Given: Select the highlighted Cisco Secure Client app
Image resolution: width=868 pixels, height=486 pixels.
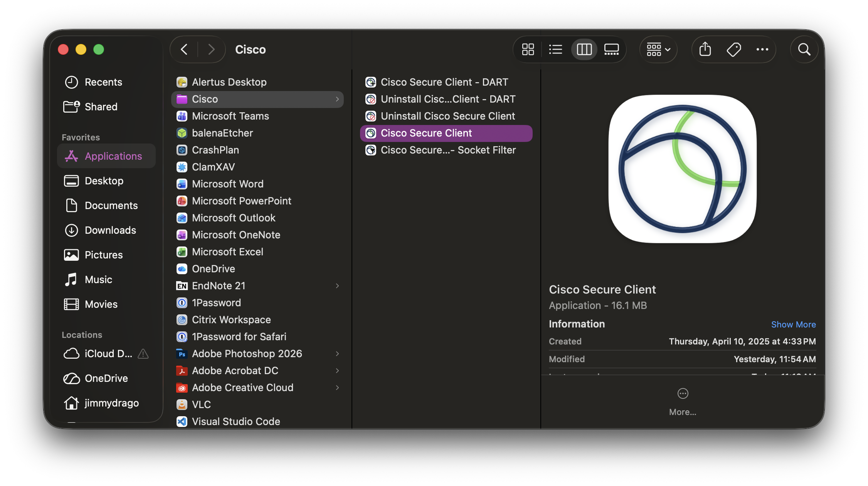Looking at the screenshot, I should tap(446, 133).
